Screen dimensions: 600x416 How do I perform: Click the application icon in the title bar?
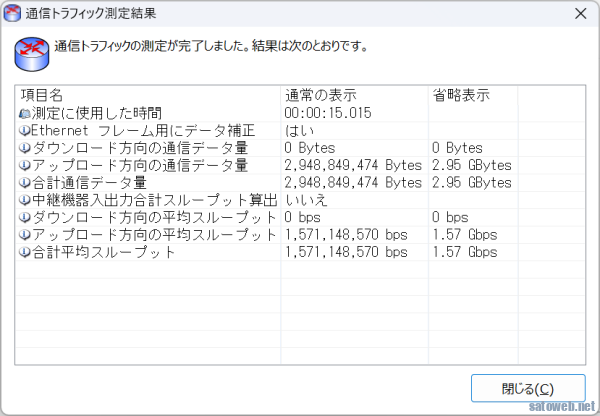[15, 14]
